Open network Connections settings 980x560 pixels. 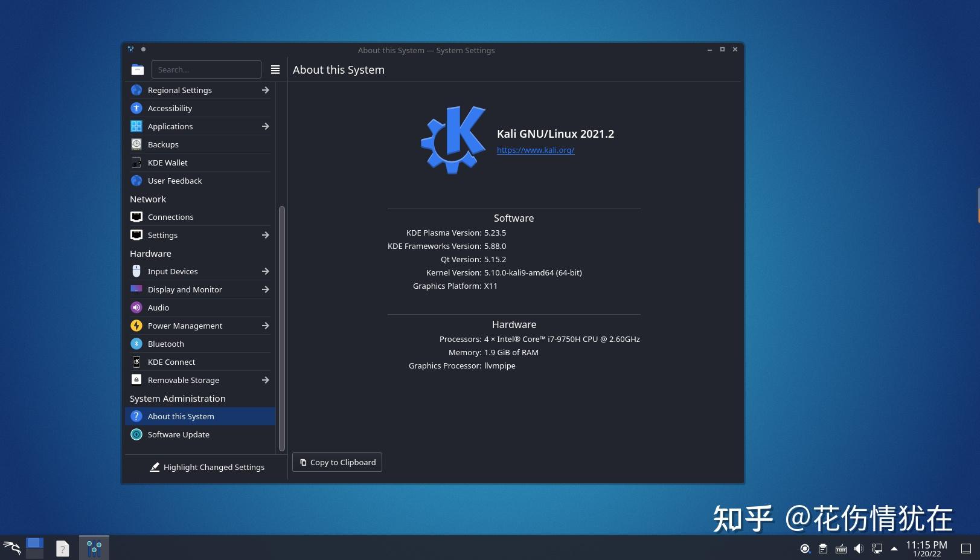pyautogui.click(x=170, y=216)
